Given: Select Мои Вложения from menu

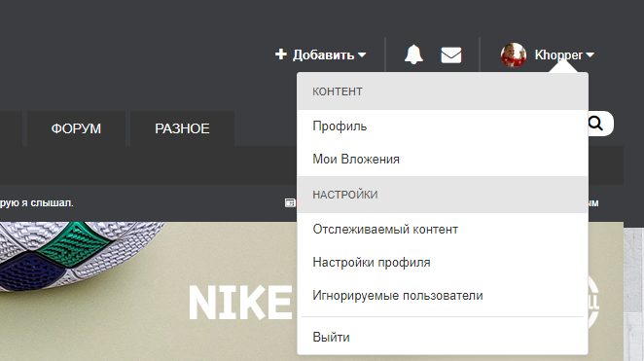Looking at the screenshot, I should click(443, 159).
